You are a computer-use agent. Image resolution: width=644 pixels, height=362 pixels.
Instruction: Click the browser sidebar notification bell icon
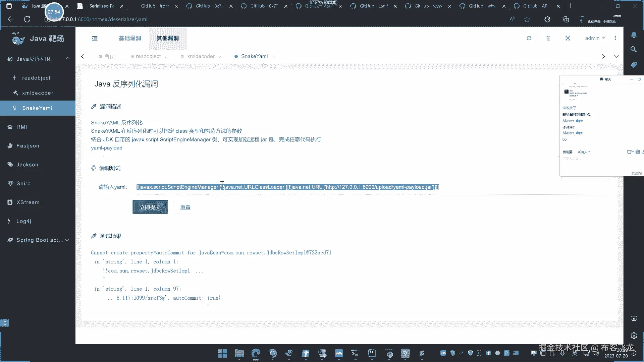634,35
